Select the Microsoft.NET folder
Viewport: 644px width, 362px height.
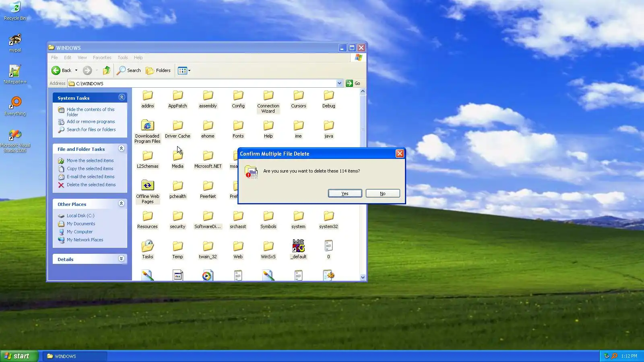[x=208, y=160]
